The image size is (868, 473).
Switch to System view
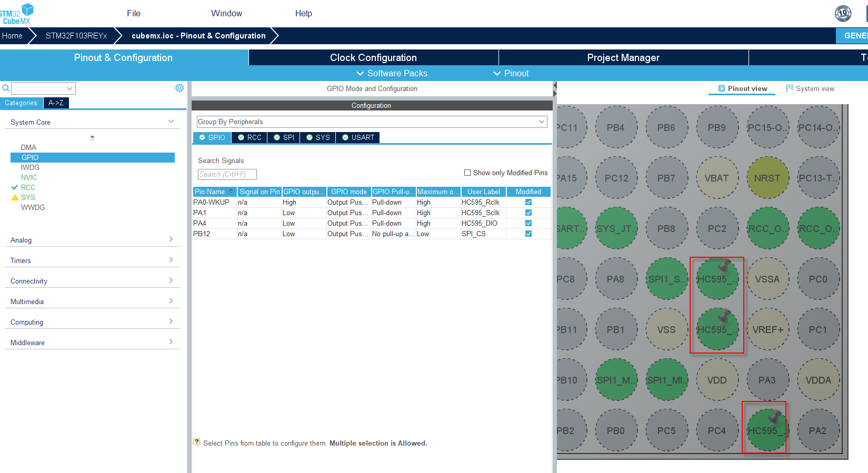tap(810, 88)
